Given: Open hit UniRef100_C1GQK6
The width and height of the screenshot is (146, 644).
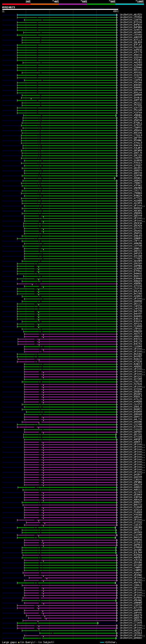Looking at the screenshot, I should tap(131, 347).
